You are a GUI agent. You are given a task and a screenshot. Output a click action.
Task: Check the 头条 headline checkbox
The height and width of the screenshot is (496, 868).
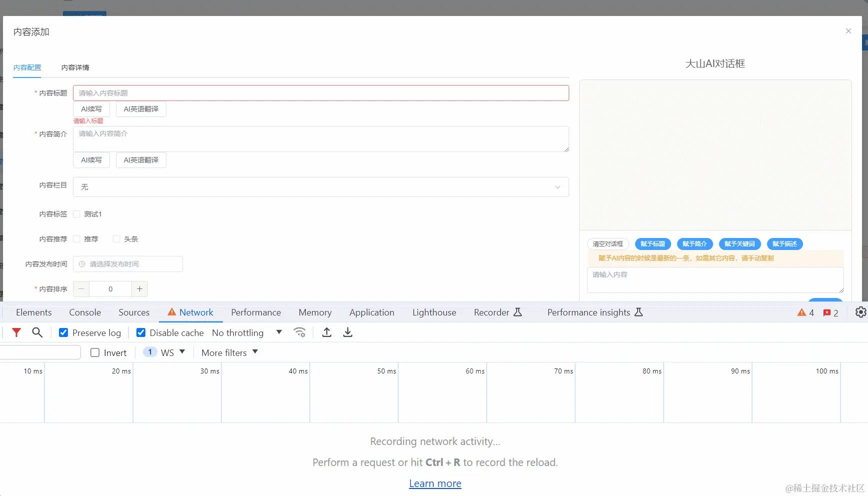116,239
